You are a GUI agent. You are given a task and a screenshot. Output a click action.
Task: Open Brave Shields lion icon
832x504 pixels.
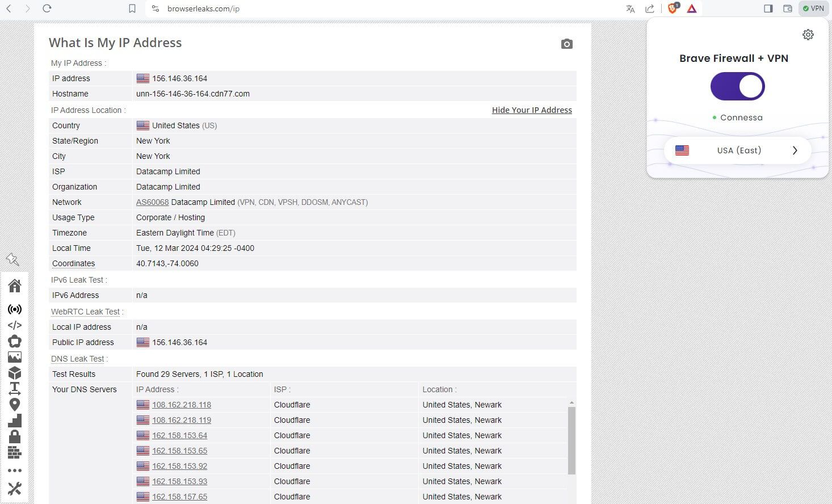673,9
